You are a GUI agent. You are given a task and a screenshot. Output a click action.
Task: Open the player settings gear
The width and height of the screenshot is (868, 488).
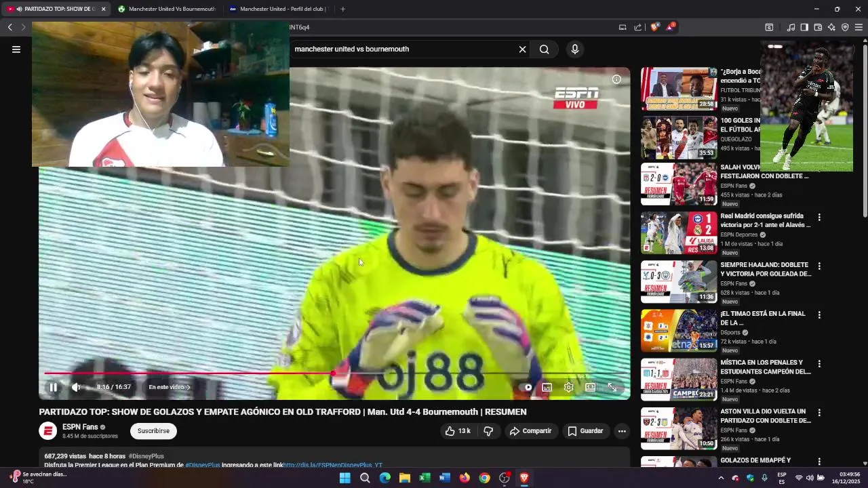[569, 387]
